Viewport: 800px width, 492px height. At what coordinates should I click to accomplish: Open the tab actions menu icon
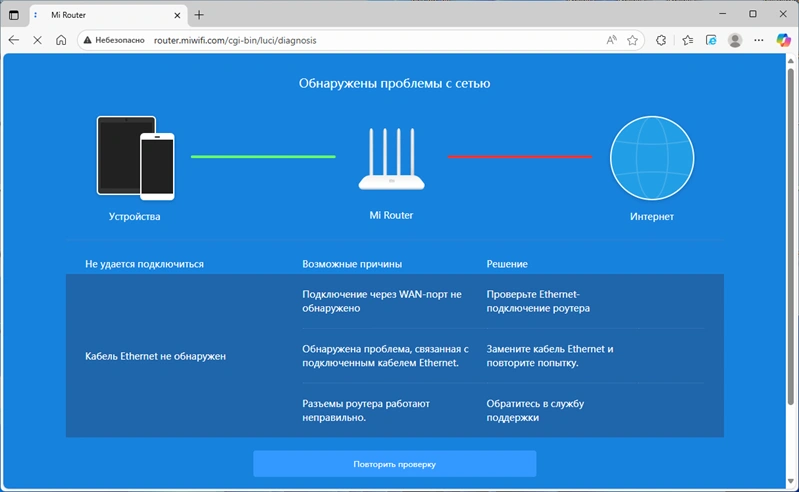tap(14, 15)
